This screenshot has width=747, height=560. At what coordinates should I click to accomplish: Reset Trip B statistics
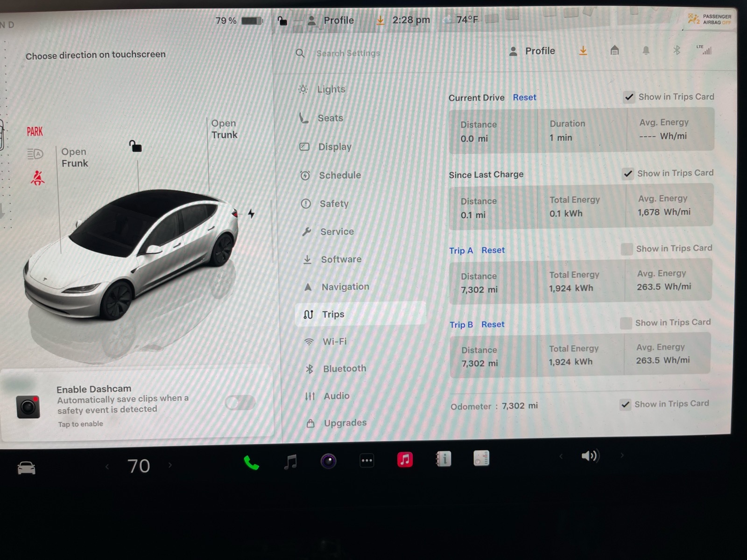pyautogui.click(x=493, y=324)
